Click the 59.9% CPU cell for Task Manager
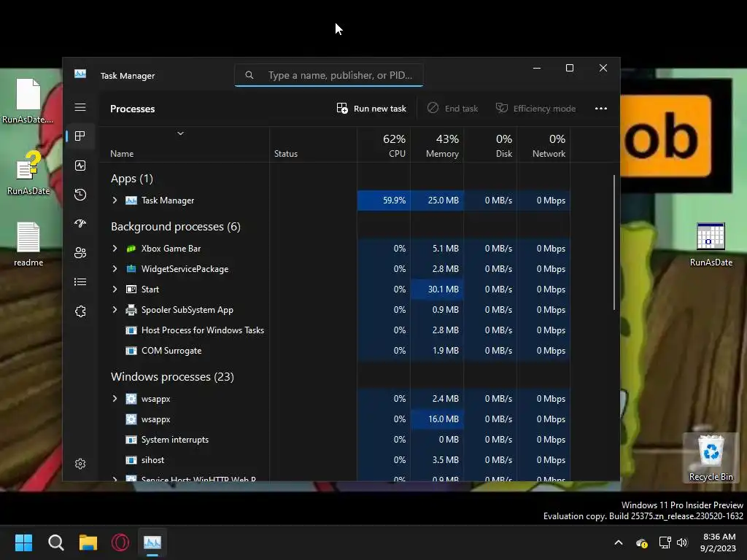Screen dimensions: 747x560 [x=384, y=201]
